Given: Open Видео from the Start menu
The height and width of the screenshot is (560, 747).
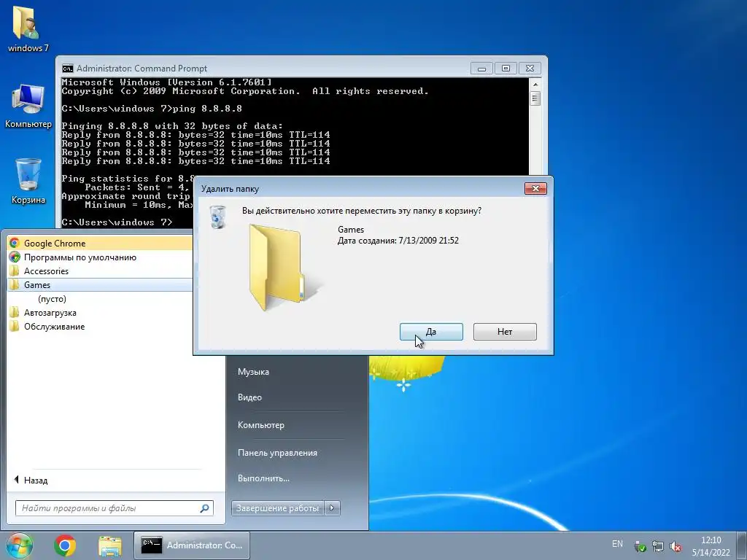Looking at the screenshot, I should click(249, 397).
